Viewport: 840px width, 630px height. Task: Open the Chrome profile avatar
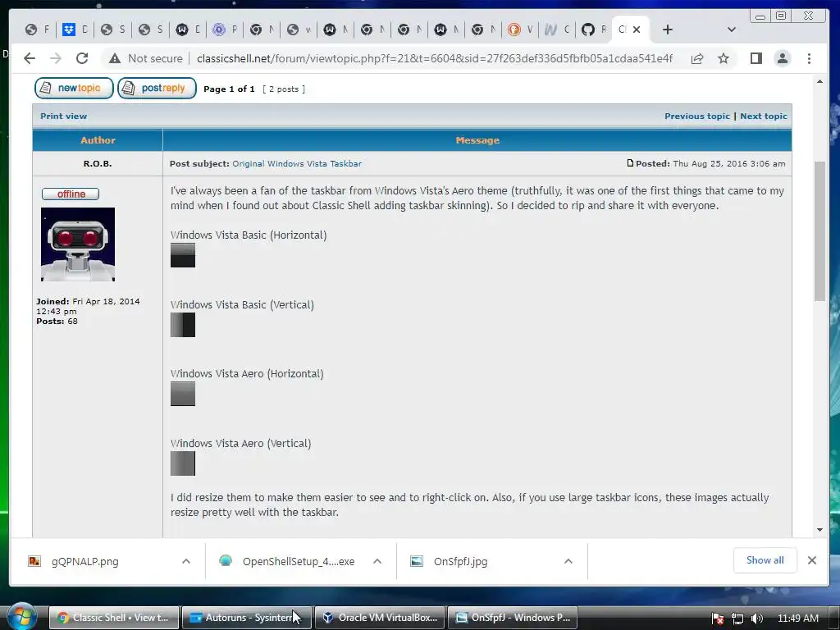pos(782,58)
